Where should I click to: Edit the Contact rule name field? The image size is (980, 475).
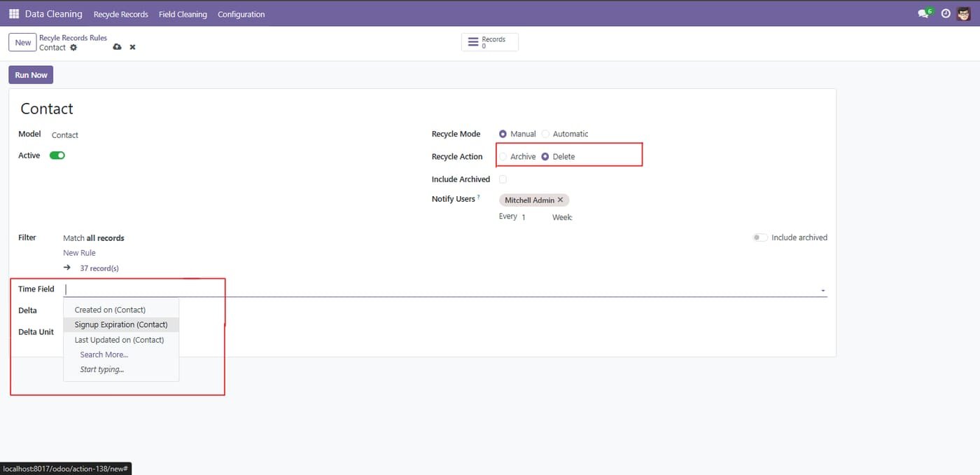tap(47, 109)
